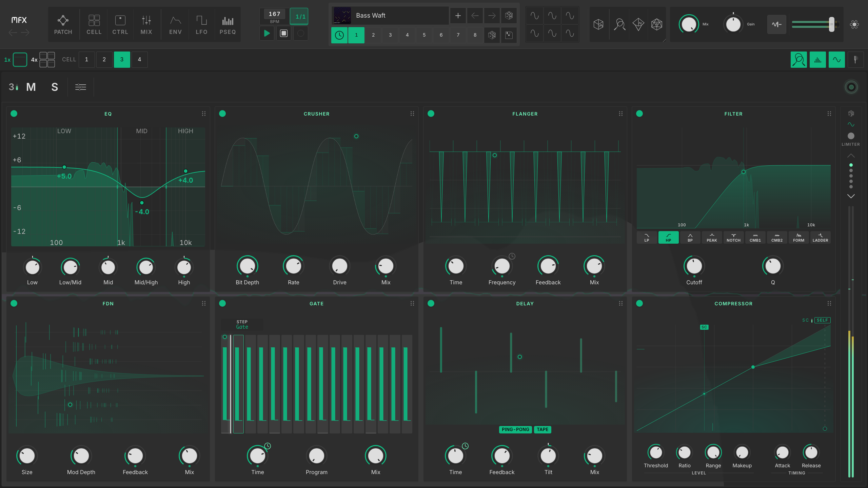The image size is (868, 488).
Task: Open settings gear icon
Action: pos(854,24)
